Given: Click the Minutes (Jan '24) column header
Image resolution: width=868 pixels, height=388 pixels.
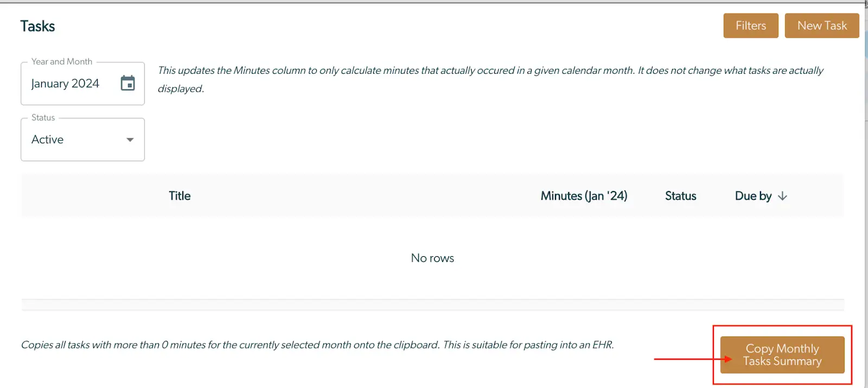Looking at the screenshot, I should coord(584,196).
